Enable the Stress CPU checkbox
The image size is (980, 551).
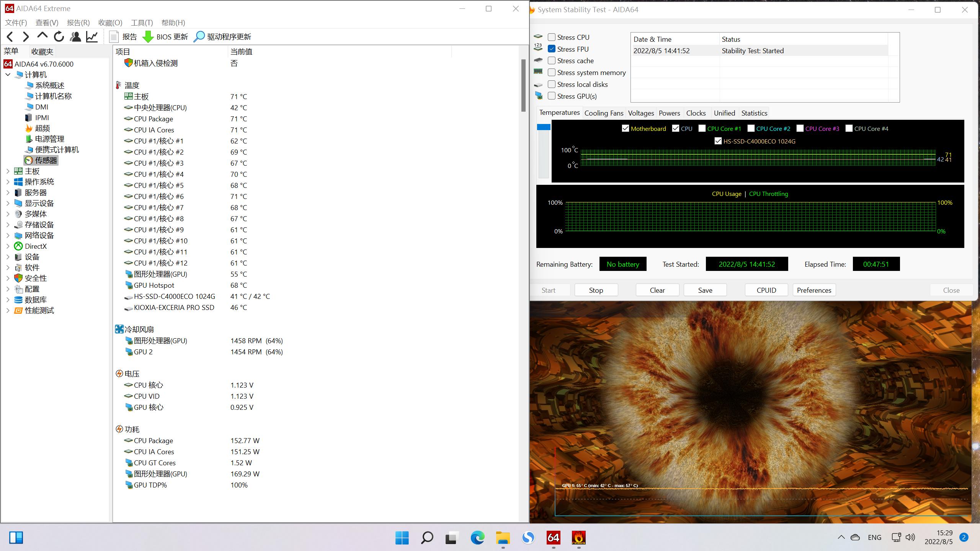[552, 37]
